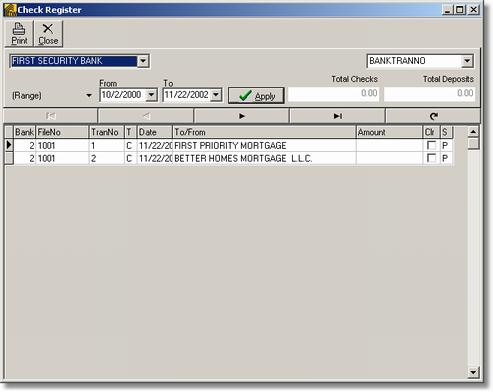Select the BETTER HOMES MORTGAGE L.L.C. cell
The image size is (493, 392).
coord(264,158)
